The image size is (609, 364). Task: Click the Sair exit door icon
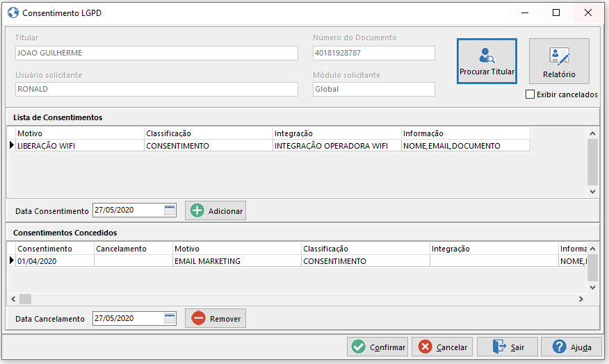pyautogui.click(x=500, y=347)
